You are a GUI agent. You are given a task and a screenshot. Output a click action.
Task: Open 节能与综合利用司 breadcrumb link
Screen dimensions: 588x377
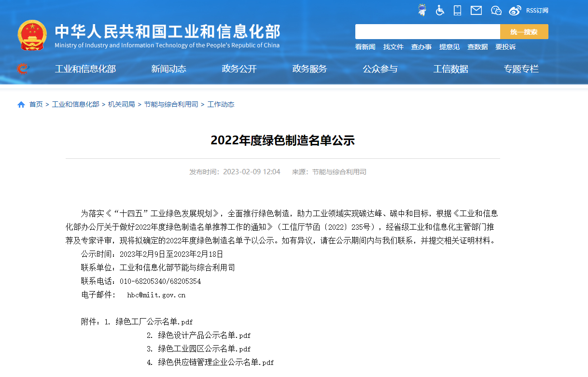click(x=171, y=104)
